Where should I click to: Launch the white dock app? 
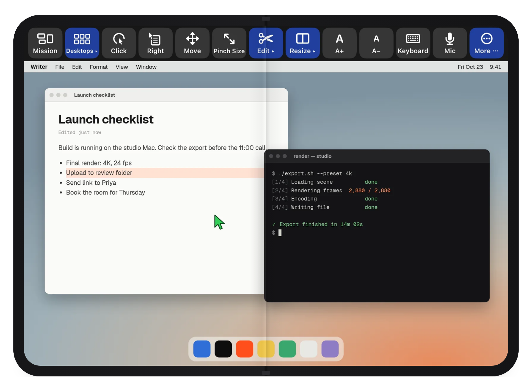309,349
